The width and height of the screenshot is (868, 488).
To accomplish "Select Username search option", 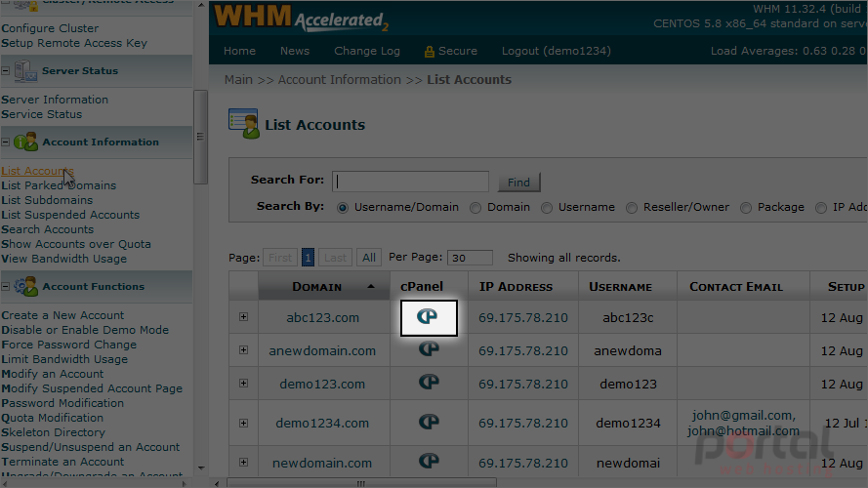I will pos(547,208).
